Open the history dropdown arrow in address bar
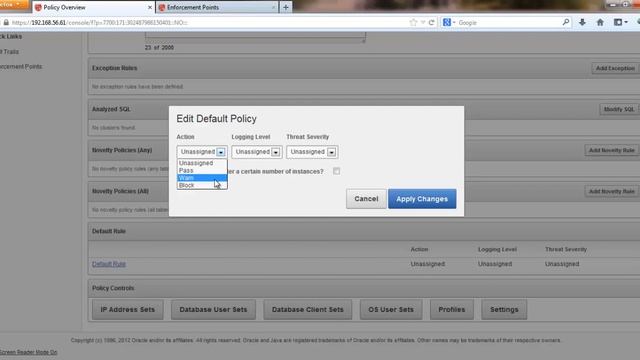 (423, 23)
